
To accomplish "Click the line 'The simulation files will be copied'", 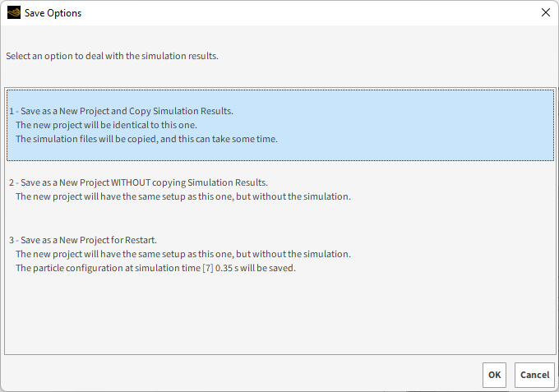I will [x=146, y=139].
